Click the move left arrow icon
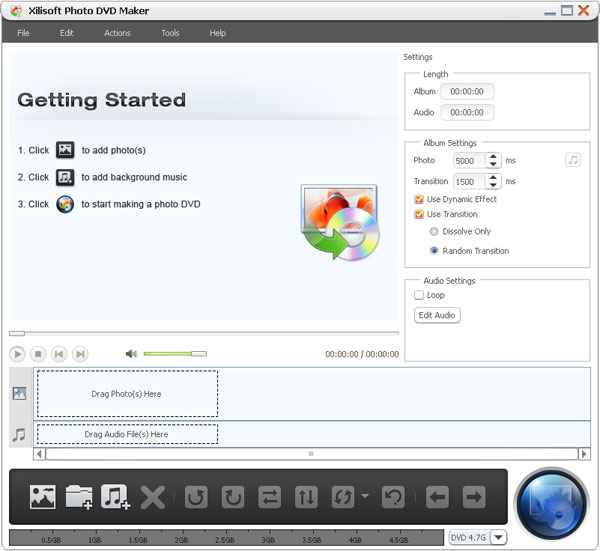The width and height of the screenshot is (600, 551). (x=437, y=497)
